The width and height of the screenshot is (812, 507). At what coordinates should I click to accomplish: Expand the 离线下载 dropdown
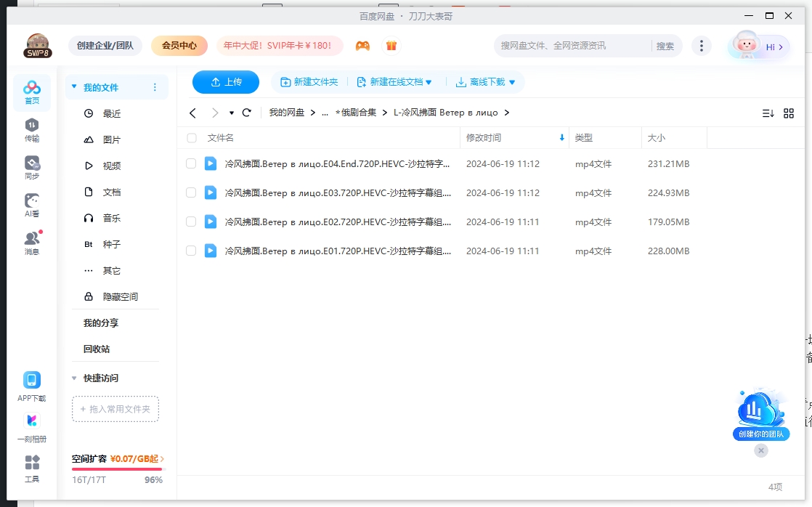point(511,81)
